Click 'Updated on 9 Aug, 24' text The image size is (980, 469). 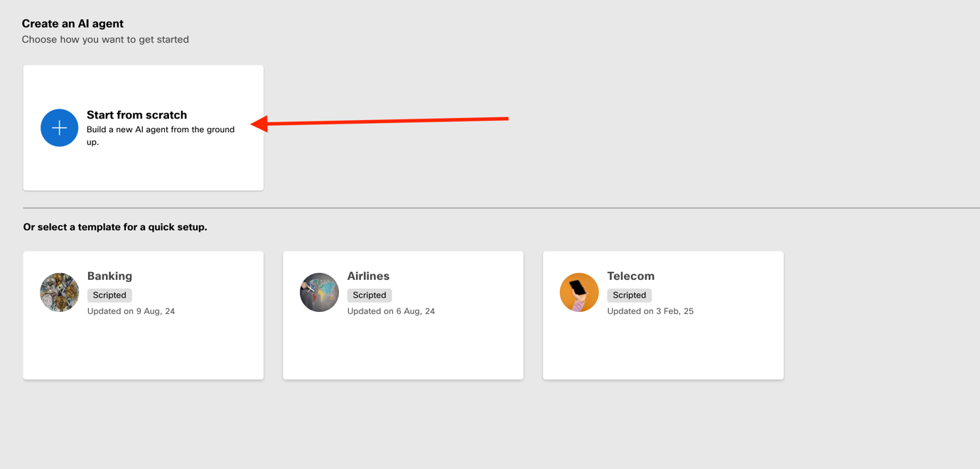(x=131, y=311)
